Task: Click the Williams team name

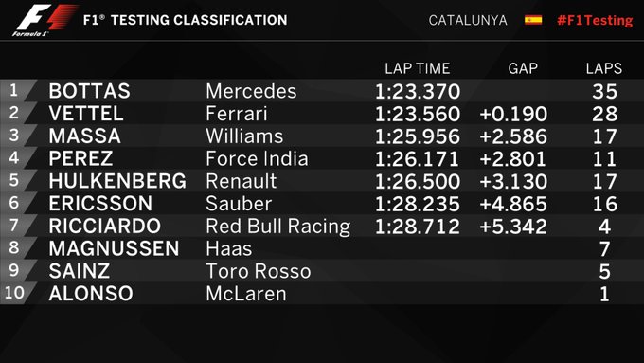Action: click(244, 136)
